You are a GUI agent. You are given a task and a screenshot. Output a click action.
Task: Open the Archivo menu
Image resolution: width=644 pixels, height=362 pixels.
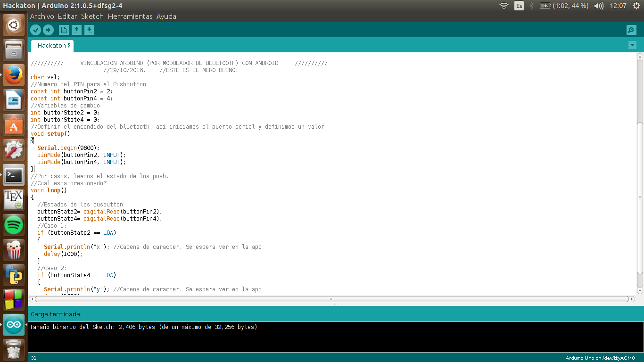(42, 16)
